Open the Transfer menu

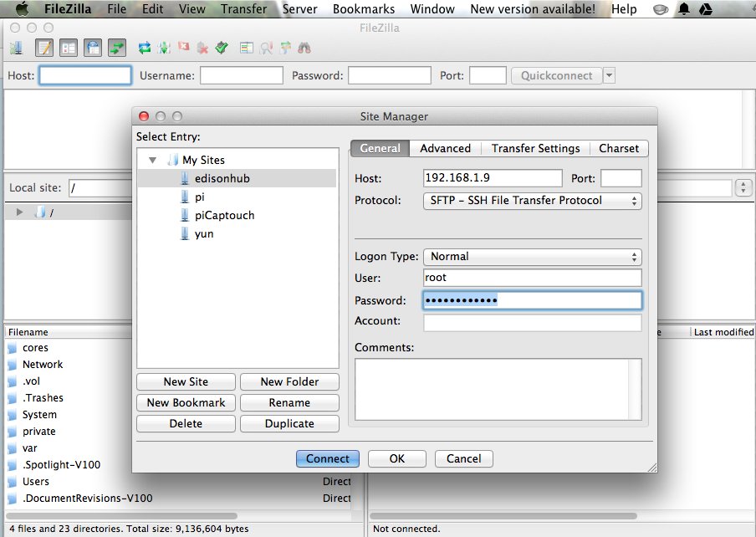(x=243, y=8)
